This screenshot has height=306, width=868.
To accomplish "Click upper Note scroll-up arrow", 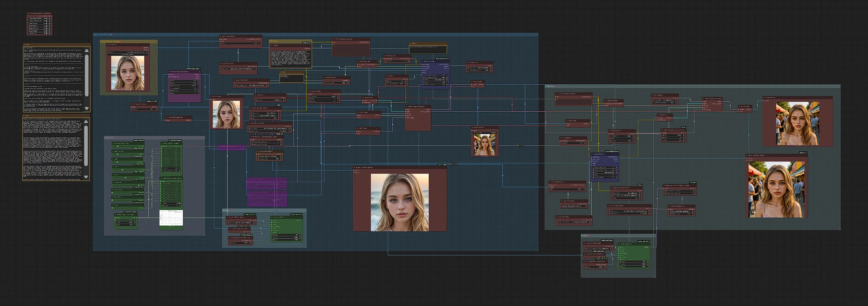I will click(87, 50).
